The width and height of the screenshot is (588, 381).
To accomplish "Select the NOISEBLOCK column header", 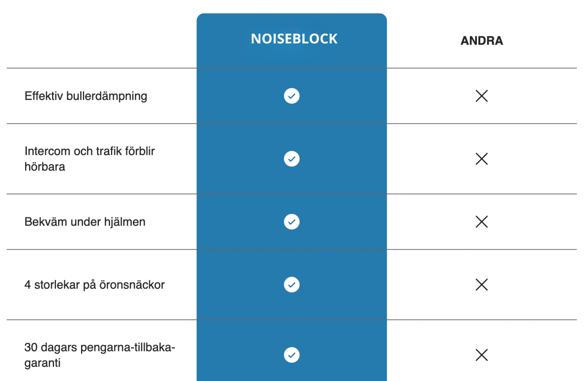I will pyautogui.click(x=294, y=39).
